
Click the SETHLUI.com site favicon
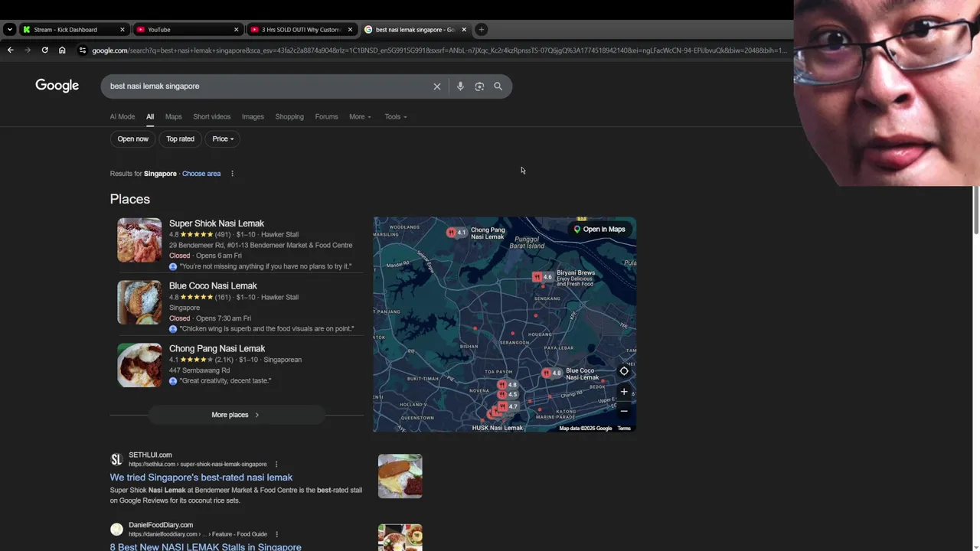pos(116,459)
